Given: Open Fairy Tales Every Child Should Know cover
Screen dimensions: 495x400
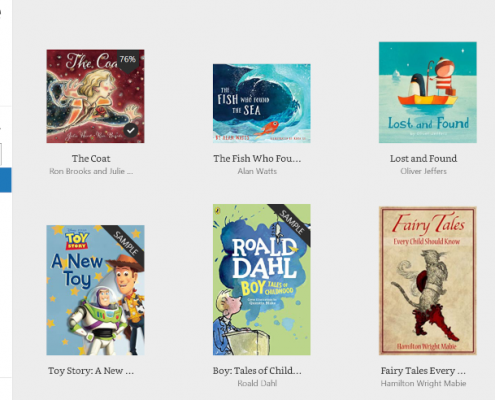Looking at the screenshot, I should tap(428, 281).
